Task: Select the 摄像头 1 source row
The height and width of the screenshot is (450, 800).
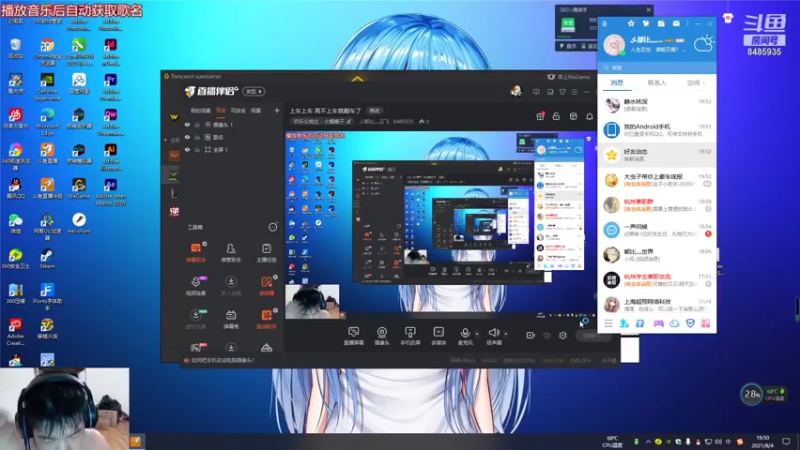Action: click(x=232, y=124)
